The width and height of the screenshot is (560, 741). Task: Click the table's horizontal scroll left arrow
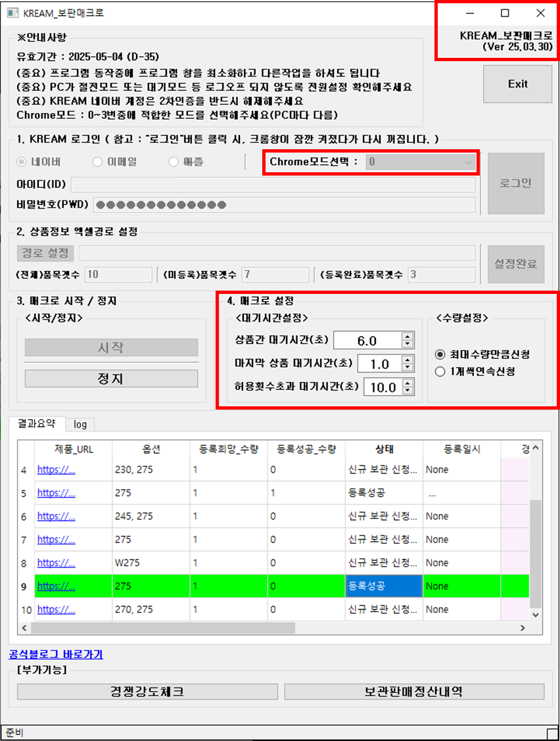coord(24,628)
